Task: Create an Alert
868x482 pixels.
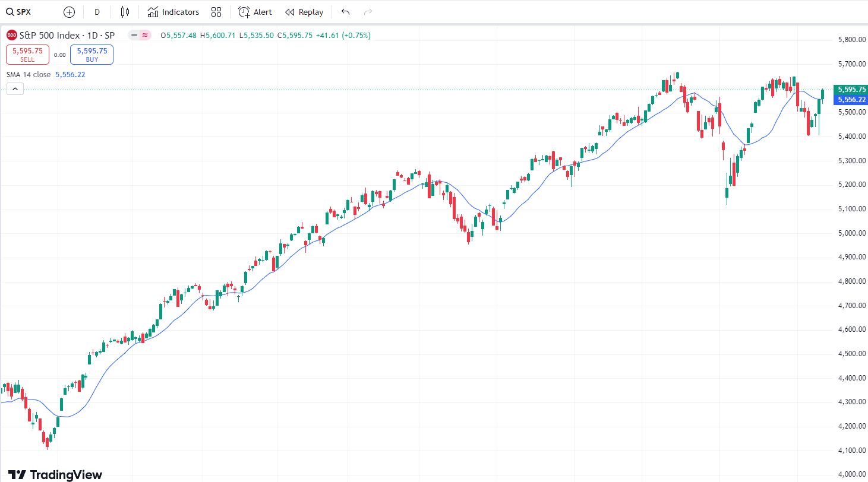Action: pyautogui.click(x=255, y=12)
